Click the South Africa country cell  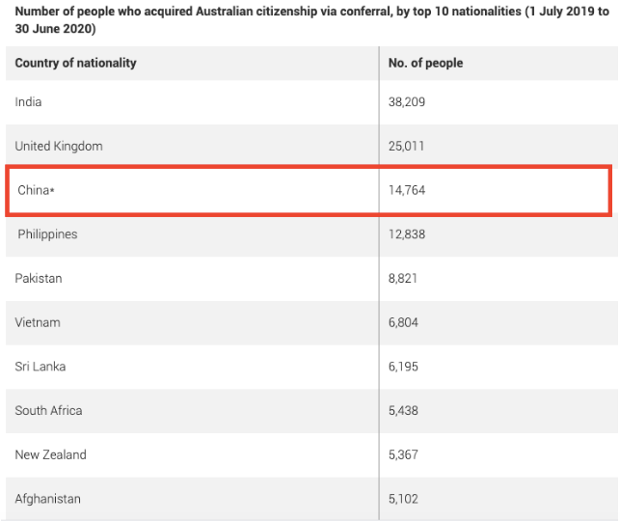point(49,410)
